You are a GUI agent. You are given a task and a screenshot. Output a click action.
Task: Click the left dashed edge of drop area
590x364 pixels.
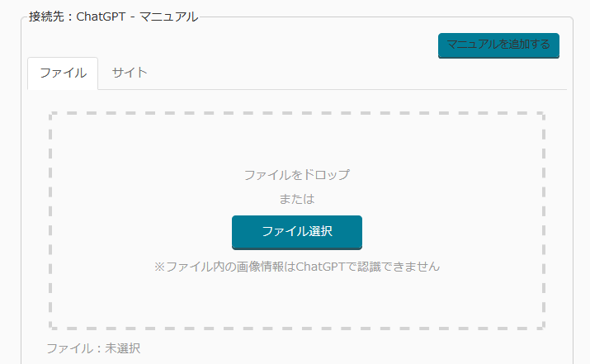coord(51,220)
